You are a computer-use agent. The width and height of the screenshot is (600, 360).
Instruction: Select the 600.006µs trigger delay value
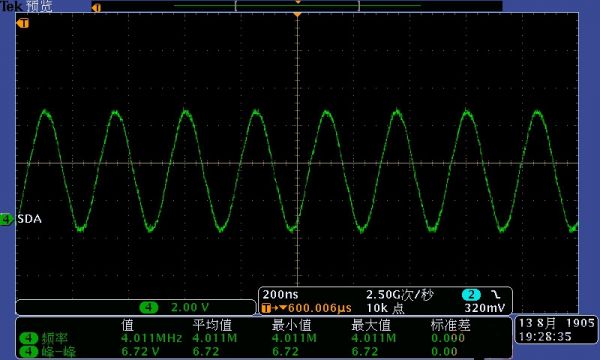point(320,308)
